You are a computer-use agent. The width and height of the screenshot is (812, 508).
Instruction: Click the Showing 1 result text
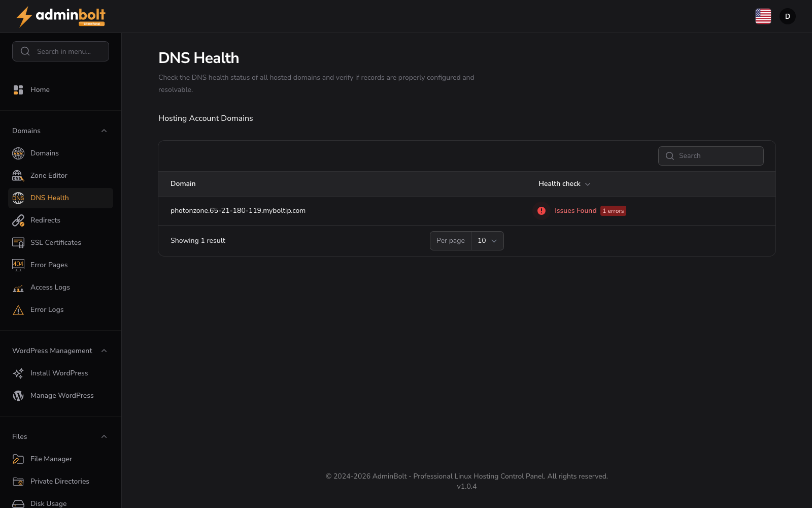click(x=198, y=241)
